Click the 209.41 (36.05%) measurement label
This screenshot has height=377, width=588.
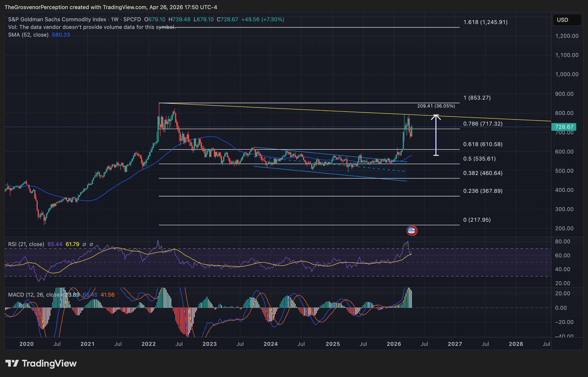(x=436, y=106)
